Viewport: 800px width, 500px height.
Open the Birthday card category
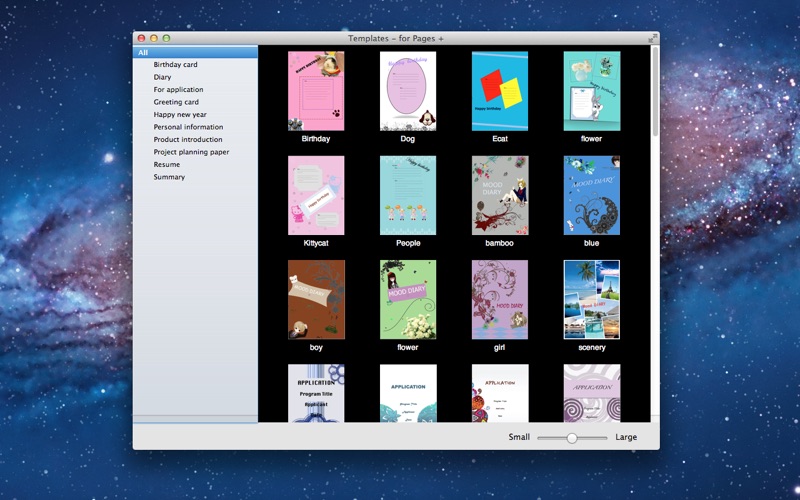(175, 65)
